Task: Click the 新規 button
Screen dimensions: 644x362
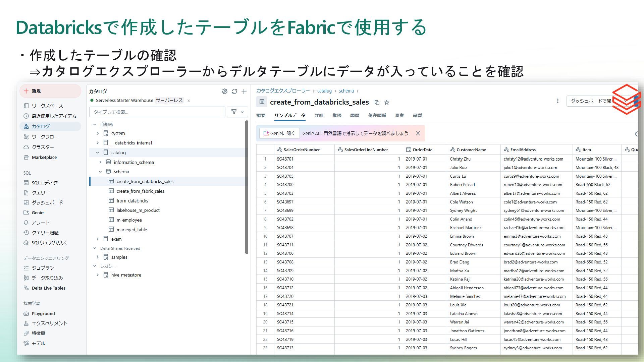Action: [50, 91]
